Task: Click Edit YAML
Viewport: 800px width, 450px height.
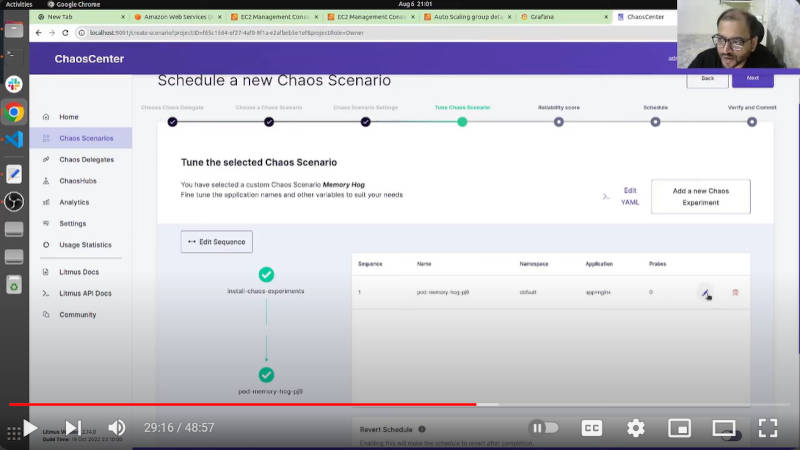Action: click(630, 196)
